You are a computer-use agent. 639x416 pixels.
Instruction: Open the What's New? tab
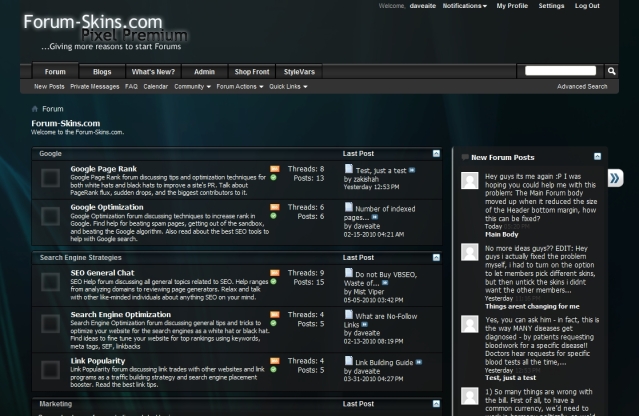pyautogui.click(x=153, y=72)
